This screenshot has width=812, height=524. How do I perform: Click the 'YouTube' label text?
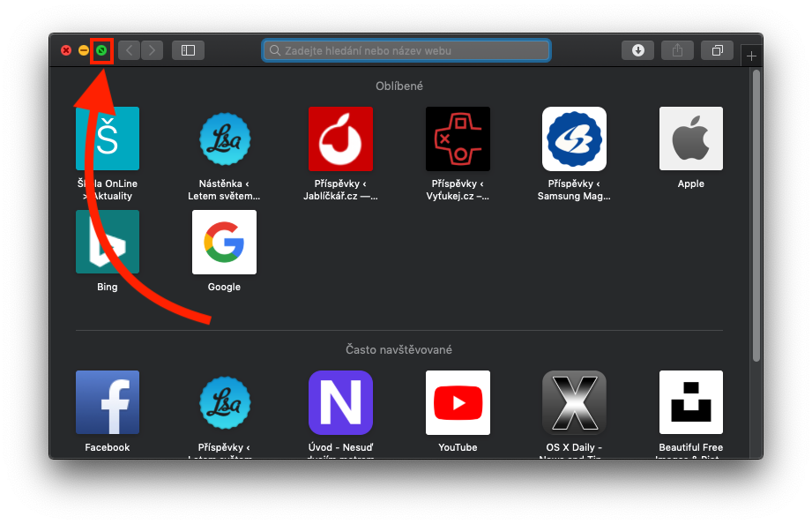(458, 447)
